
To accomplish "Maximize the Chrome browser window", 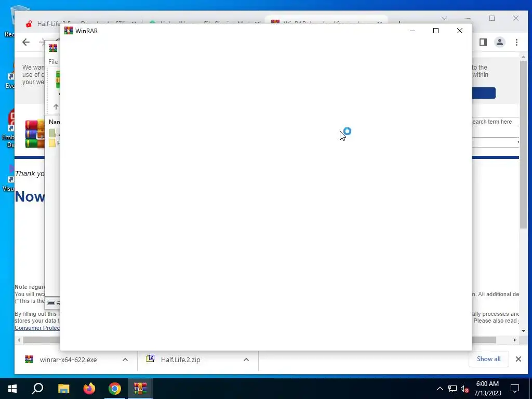I will 492,18.
